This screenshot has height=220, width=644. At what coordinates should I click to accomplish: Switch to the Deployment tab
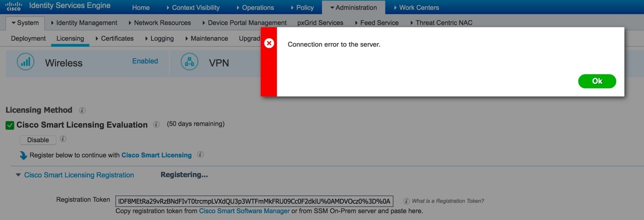[28, 38]
